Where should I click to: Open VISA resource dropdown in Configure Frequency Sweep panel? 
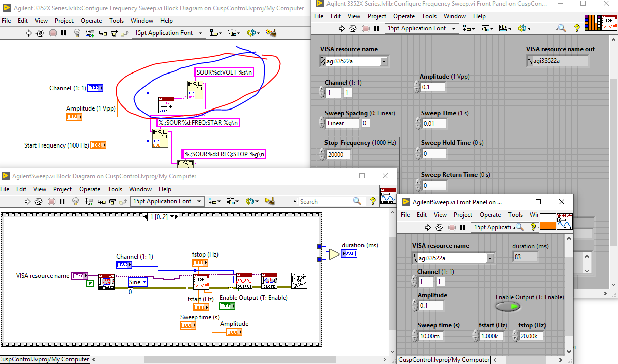pyautogui.click(x=384, y=61)
